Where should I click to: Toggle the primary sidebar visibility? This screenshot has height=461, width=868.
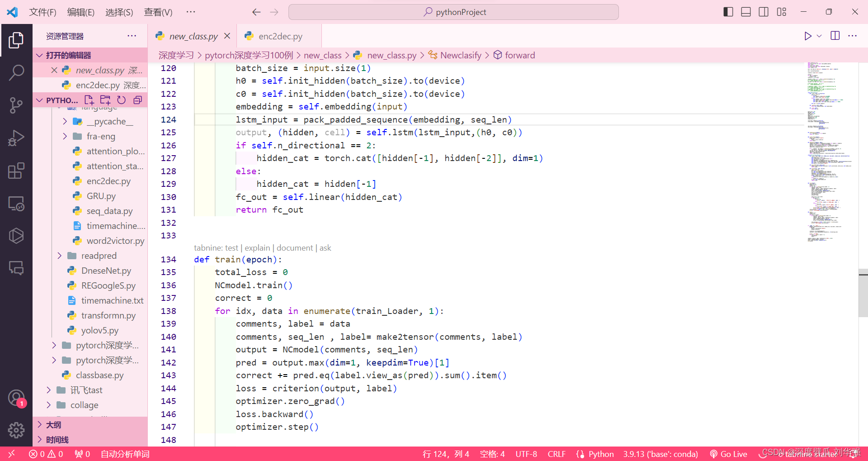pos(728,12)
